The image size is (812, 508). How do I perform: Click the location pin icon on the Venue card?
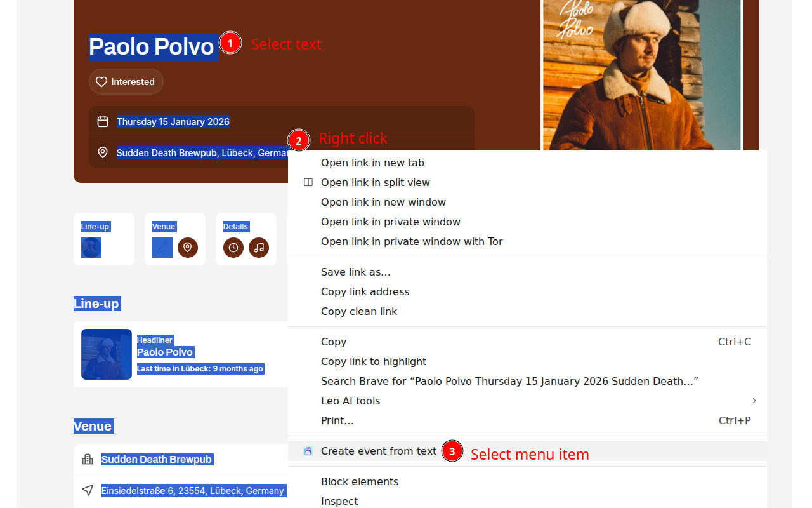point(188,248)
